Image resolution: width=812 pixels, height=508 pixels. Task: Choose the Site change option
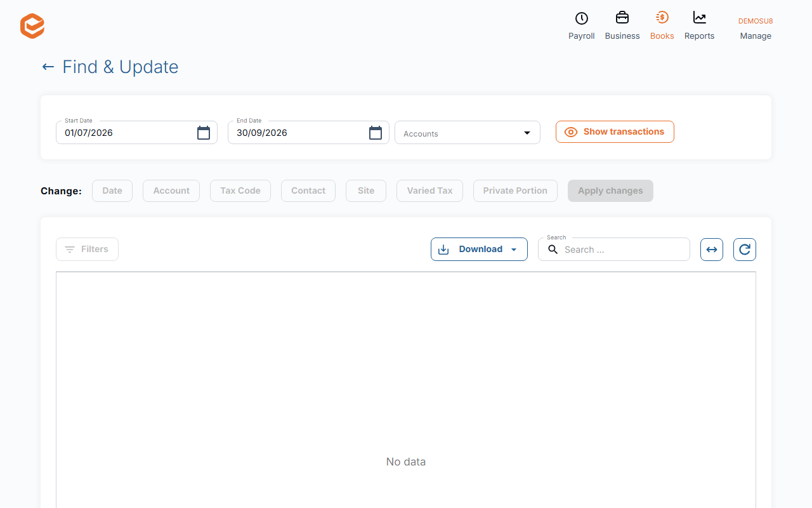[366, 190]
